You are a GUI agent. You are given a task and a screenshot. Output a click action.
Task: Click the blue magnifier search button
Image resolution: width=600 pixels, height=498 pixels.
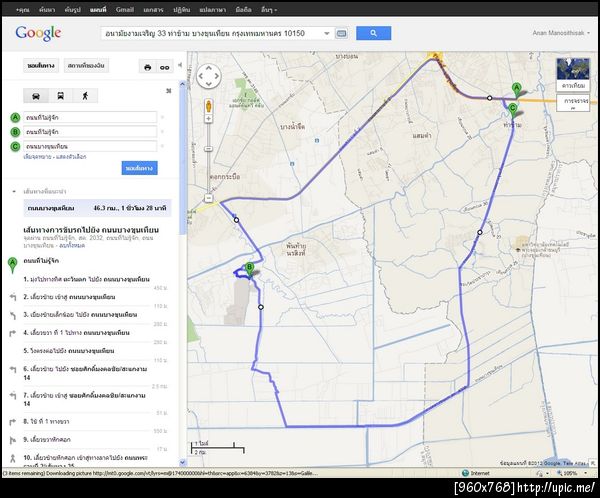(x=373, y=33)
